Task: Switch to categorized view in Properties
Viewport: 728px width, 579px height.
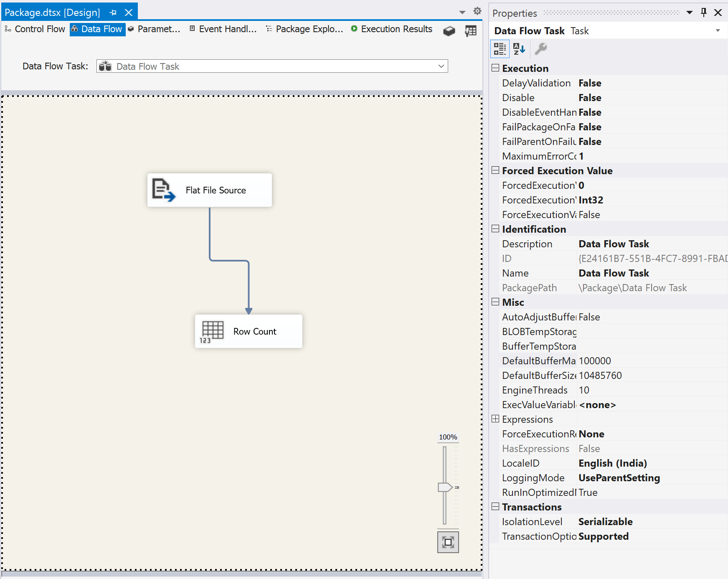Action: pyautogui.click(x=500, y=49)
